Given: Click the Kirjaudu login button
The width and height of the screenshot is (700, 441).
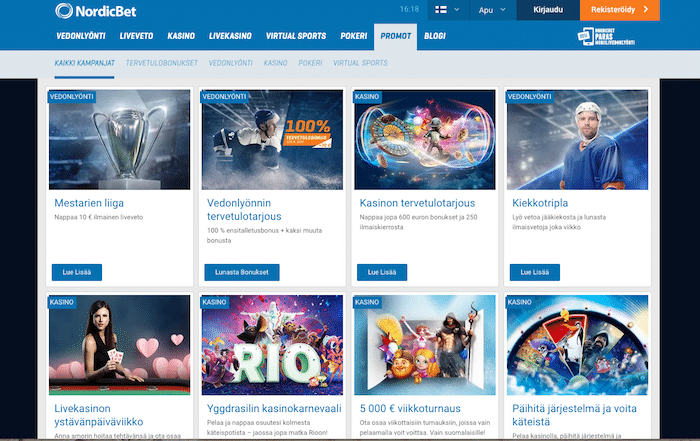Looking at the screenshot, I should click(x=548, y=10).
